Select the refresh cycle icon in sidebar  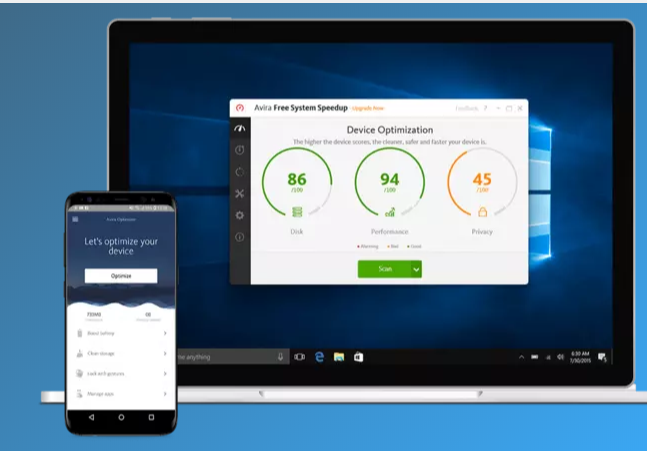tap(240, 171)
